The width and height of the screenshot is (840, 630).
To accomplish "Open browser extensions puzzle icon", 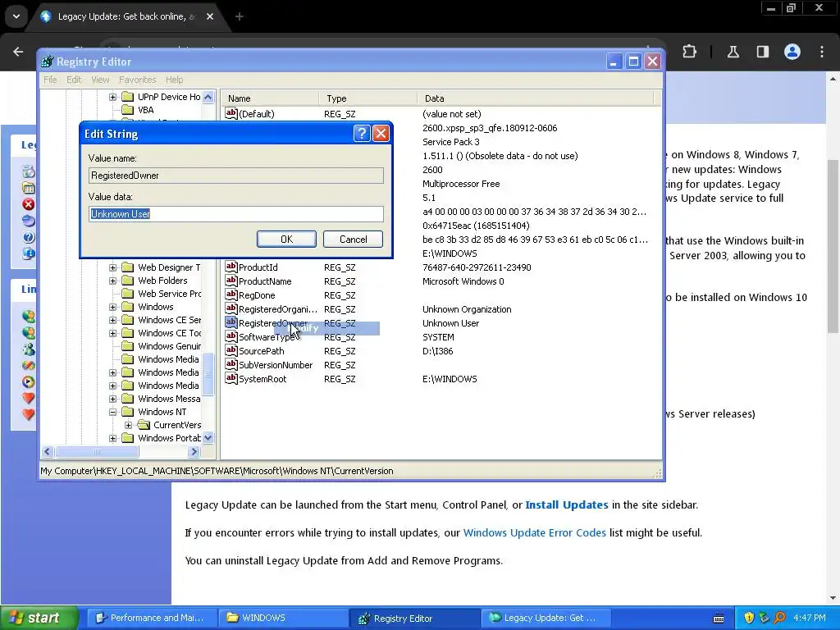I will 689,52.
